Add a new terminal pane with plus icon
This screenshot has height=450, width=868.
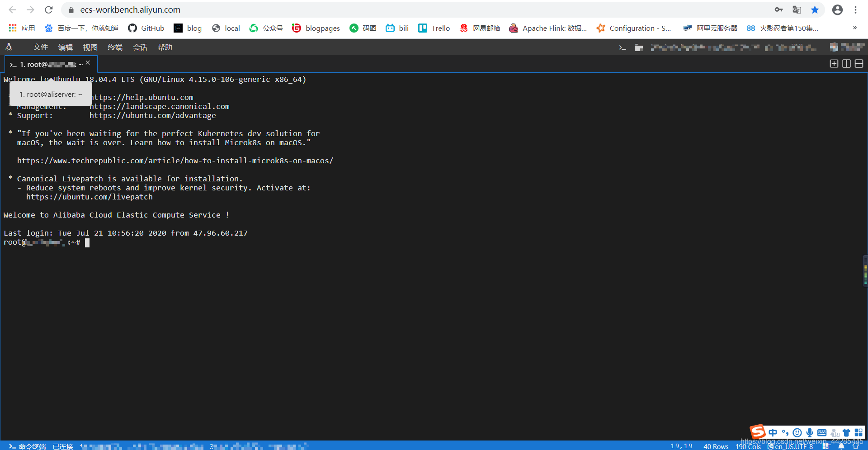pos(834,64)
